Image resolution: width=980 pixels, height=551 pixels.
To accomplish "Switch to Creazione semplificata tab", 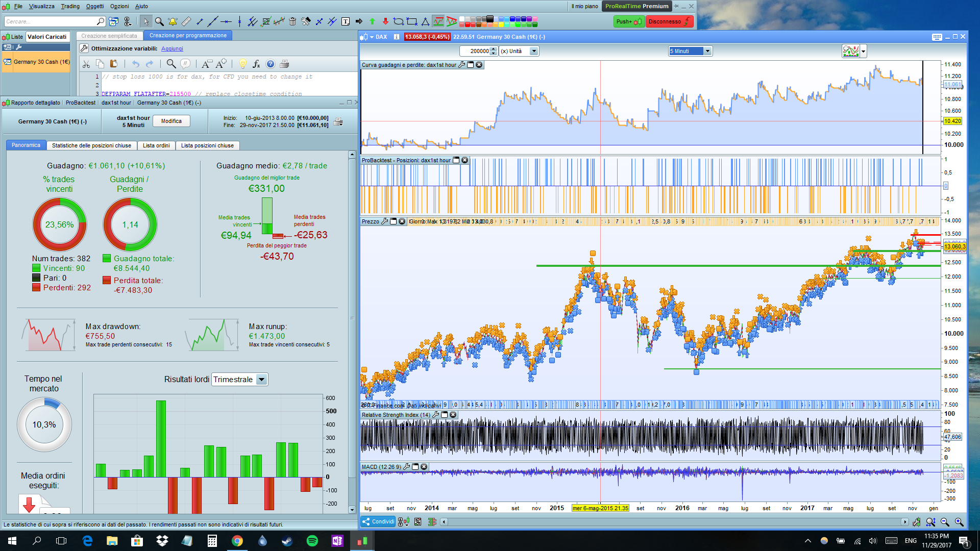I will [109, 36].
